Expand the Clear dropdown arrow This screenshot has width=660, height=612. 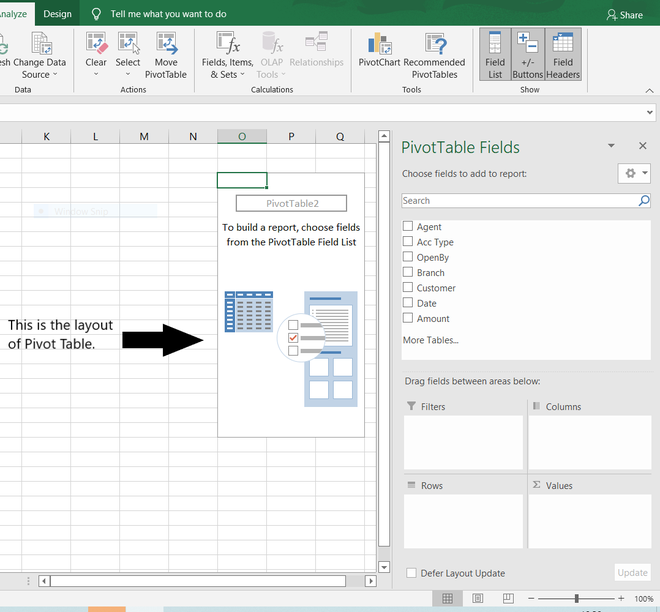pyautogui.click(x=96, y=75)
